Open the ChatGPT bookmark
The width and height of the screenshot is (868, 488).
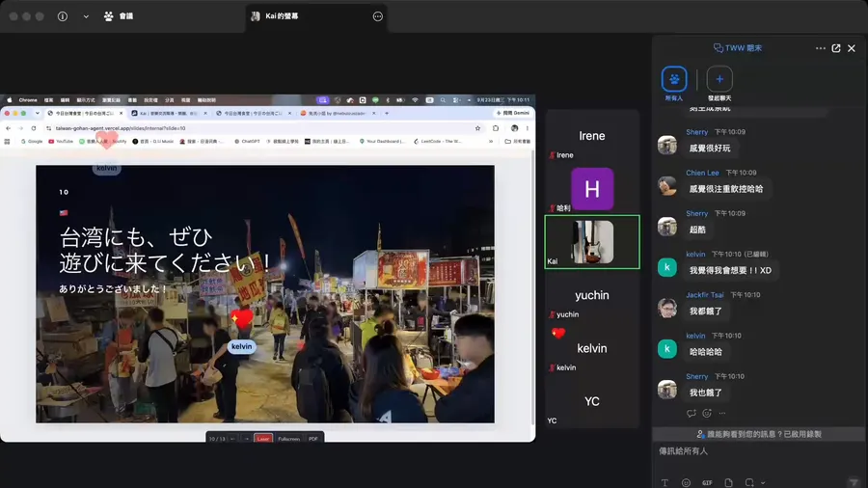coord(247,142)
